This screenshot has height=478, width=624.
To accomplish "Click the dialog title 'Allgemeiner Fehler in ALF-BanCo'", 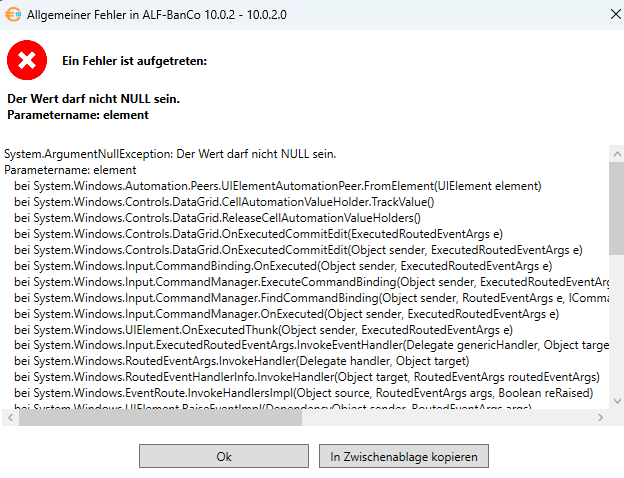I will (157, 15).
